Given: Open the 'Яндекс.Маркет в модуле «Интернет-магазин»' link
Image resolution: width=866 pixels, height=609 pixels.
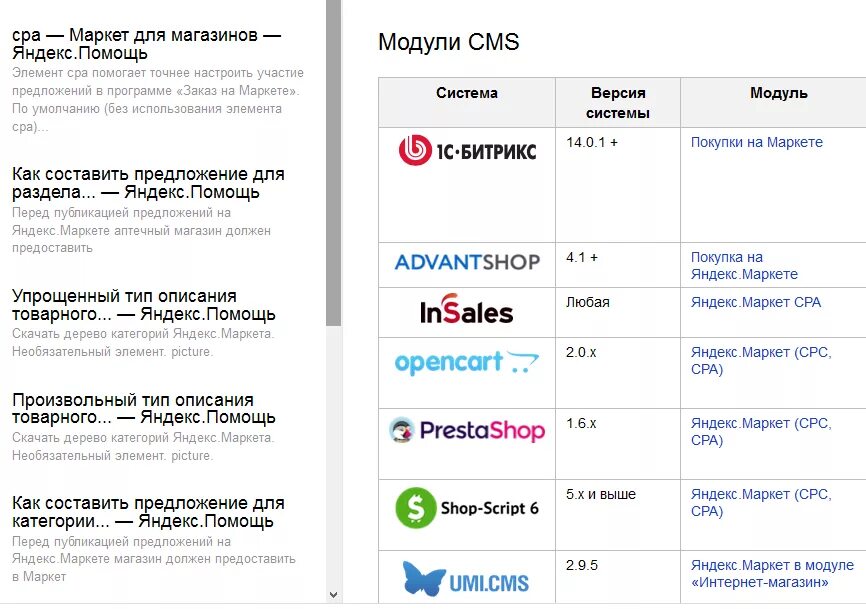Looking at the screenshot, I should coord(772,574).
